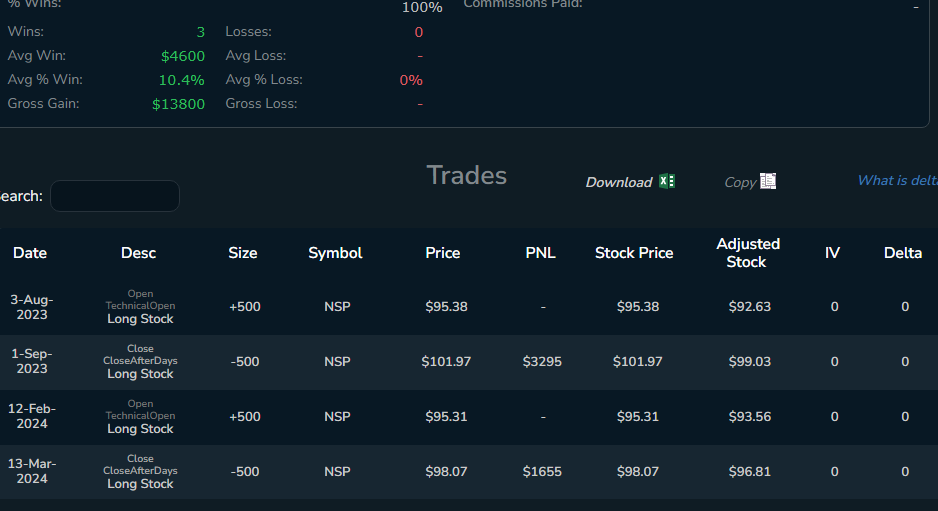Click the $3295 PNL value

tap(542, 361)
